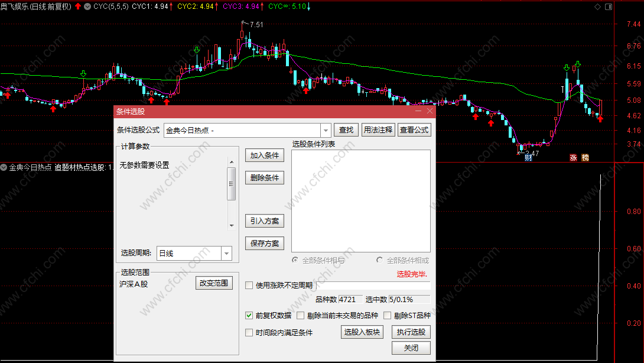Click red buy arrow beneath candles left of 7.51 peak

pyautogui.click(x=167, y=101)
